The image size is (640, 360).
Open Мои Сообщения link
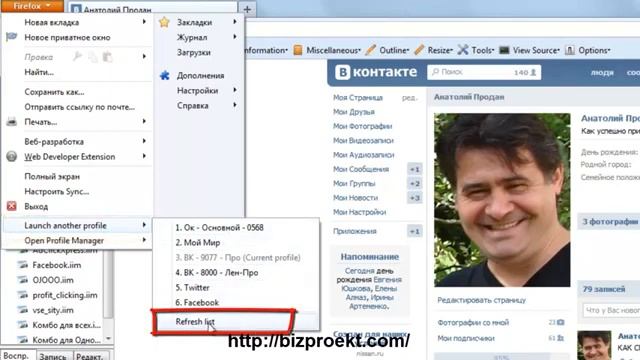coord(361,169)
